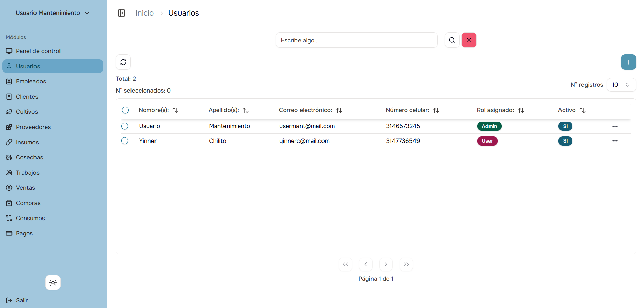Screen dimensions: 644x308
Task: Collapse the sidebar panel icon
Action: [121, 13]
